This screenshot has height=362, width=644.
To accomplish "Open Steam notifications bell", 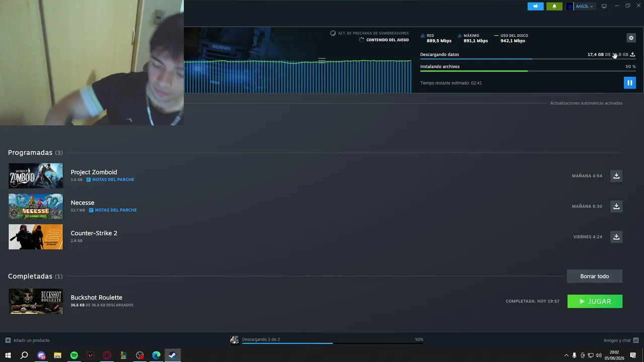I will [554, 6].
